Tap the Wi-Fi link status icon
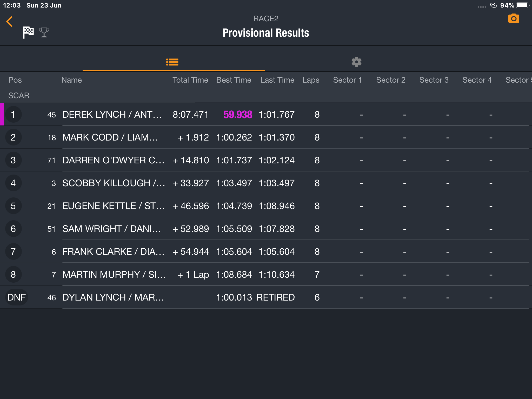The height and width of the screenshot is (399, 532). 493,5
